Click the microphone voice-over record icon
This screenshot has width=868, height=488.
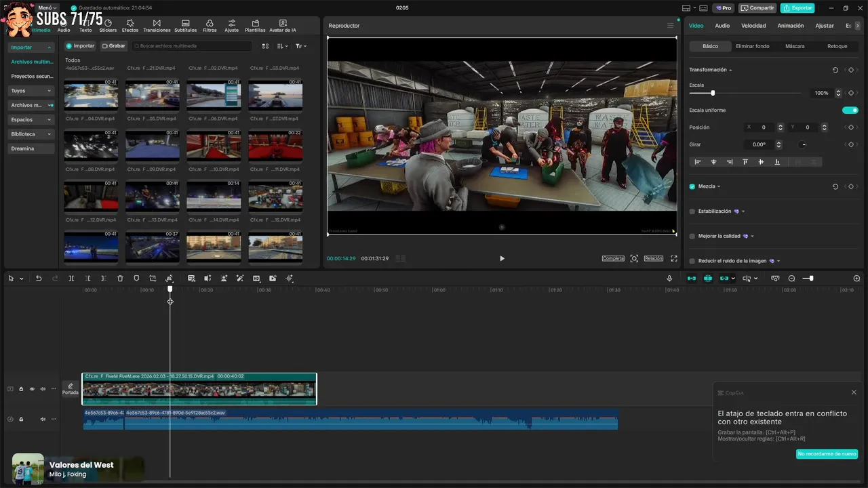[669, 279]
